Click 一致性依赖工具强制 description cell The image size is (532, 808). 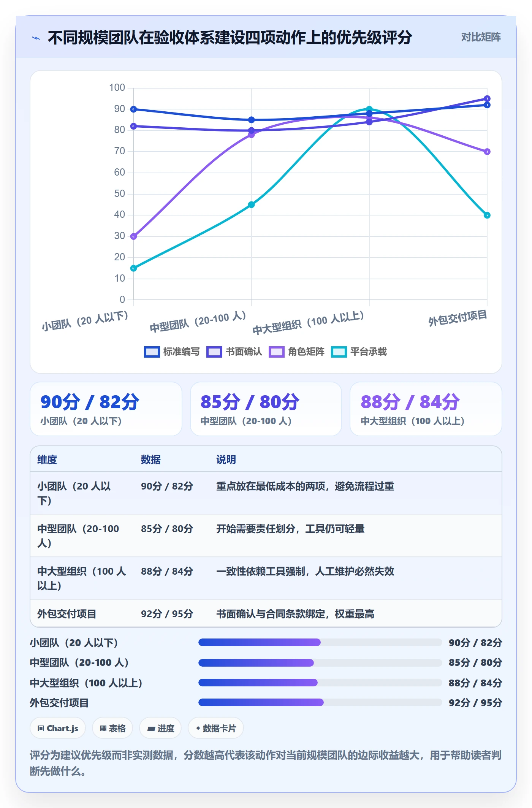[305, 571]
